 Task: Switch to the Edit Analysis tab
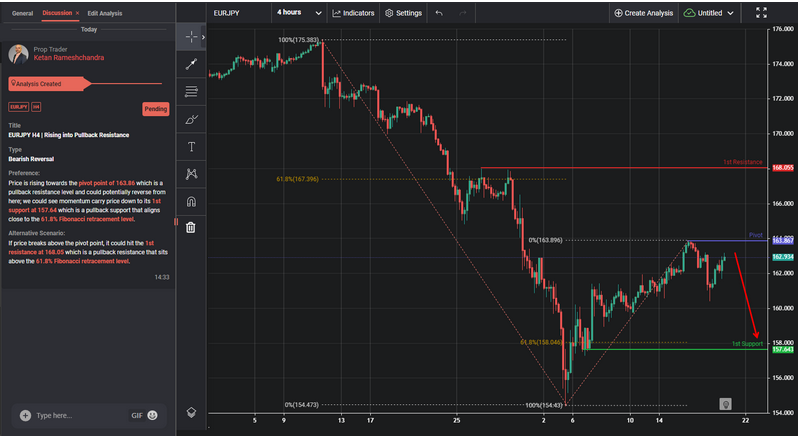105,13
